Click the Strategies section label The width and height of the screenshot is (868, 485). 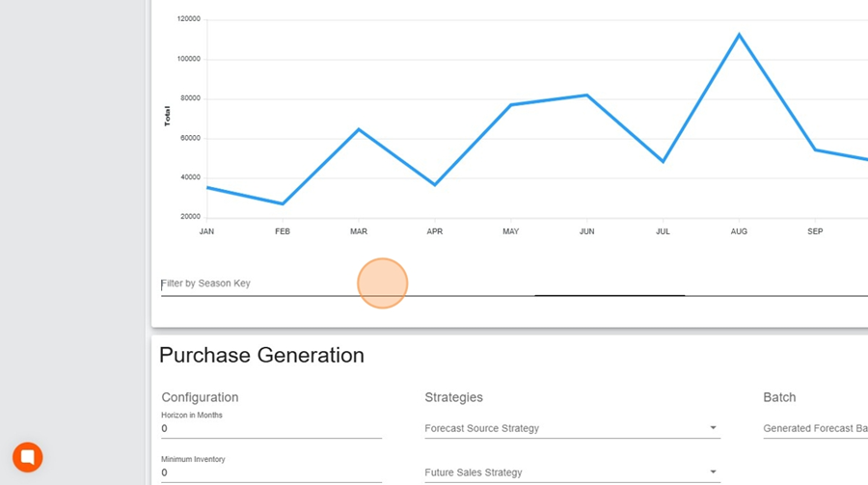pyautogui.click(x=453, y=397)
